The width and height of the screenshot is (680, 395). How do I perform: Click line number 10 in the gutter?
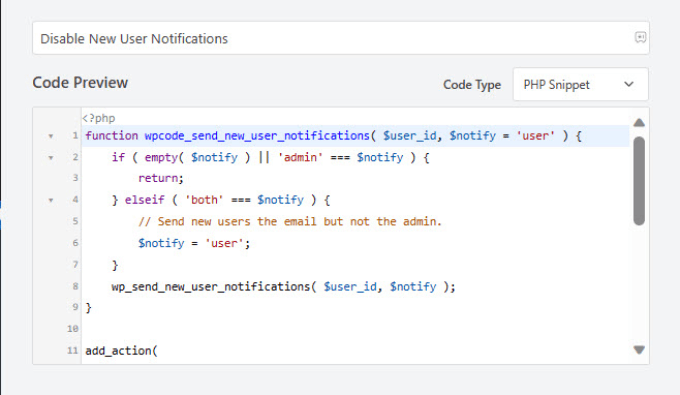tap(72, 329)
